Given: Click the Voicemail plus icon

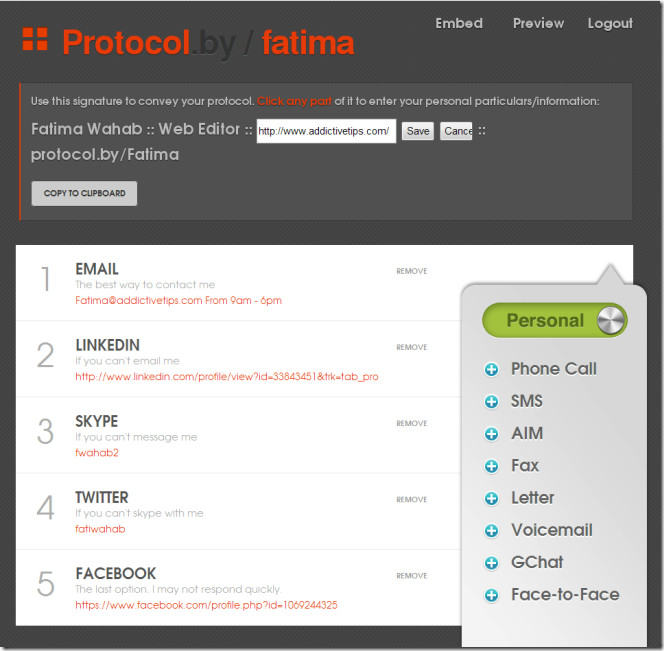Looking at the screenshot, I should click(x=491, y=531).
